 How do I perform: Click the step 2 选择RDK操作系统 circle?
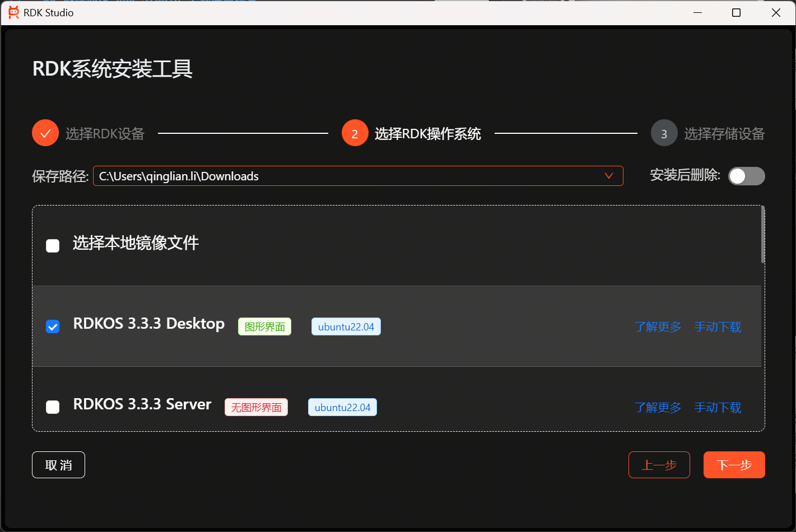[x=355, y=133]
